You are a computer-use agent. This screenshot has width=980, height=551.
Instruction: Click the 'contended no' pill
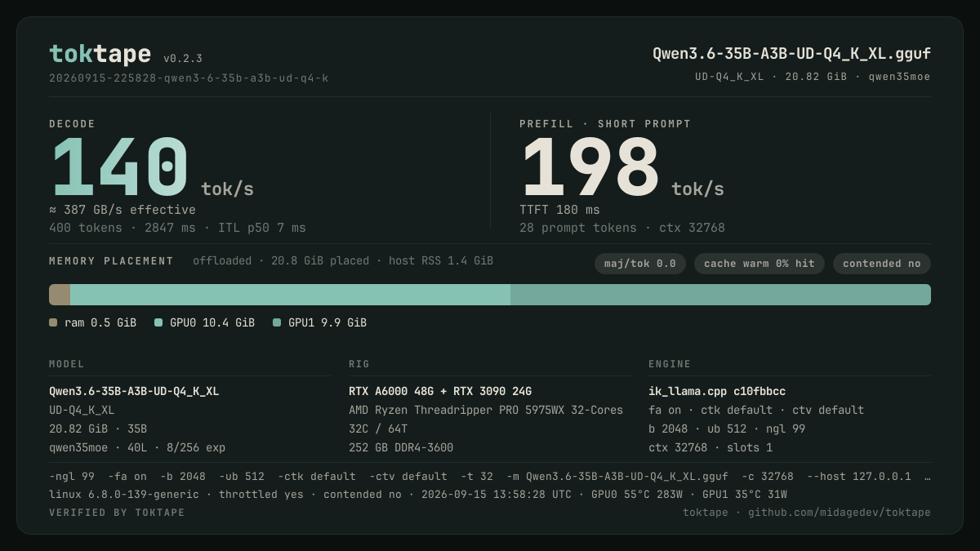click(x=882, y=264)
